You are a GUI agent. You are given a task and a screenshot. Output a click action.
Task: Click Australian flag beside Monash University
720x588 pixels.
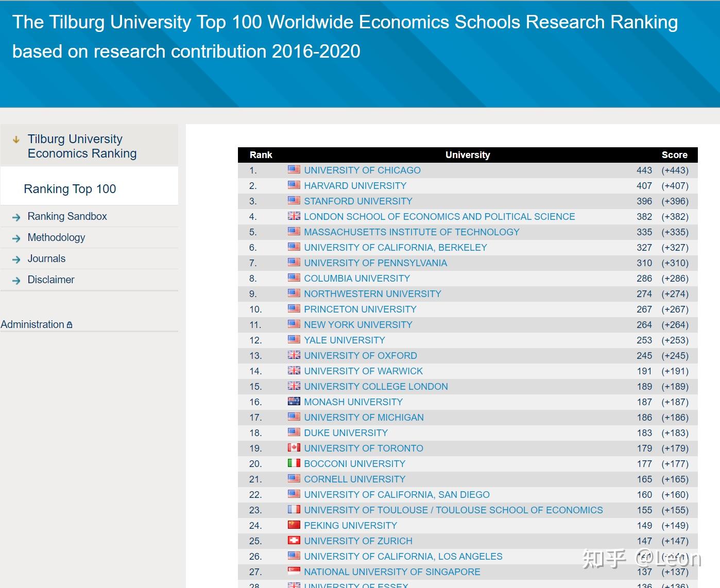pos(294,401)
